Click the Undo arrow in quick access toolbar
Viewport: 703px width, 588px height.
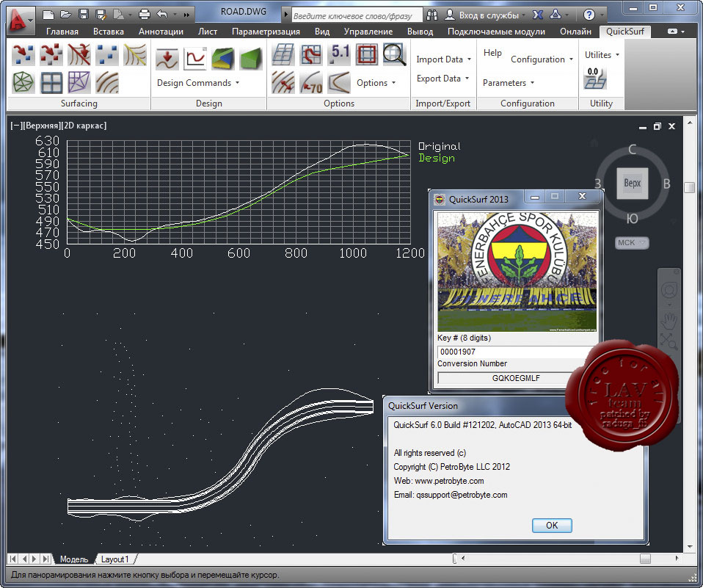[x=162, y=15]
